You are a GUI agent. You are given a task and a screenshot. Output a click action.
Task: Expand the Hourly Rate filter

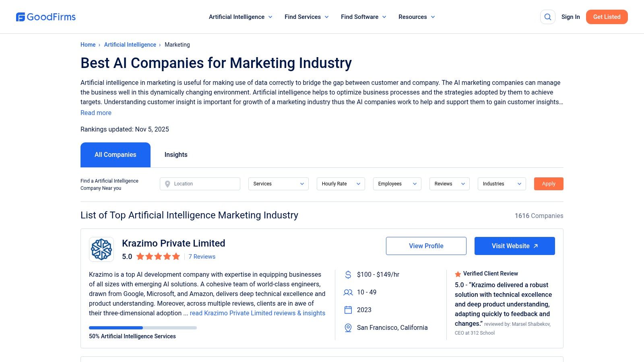pos(341,184)
